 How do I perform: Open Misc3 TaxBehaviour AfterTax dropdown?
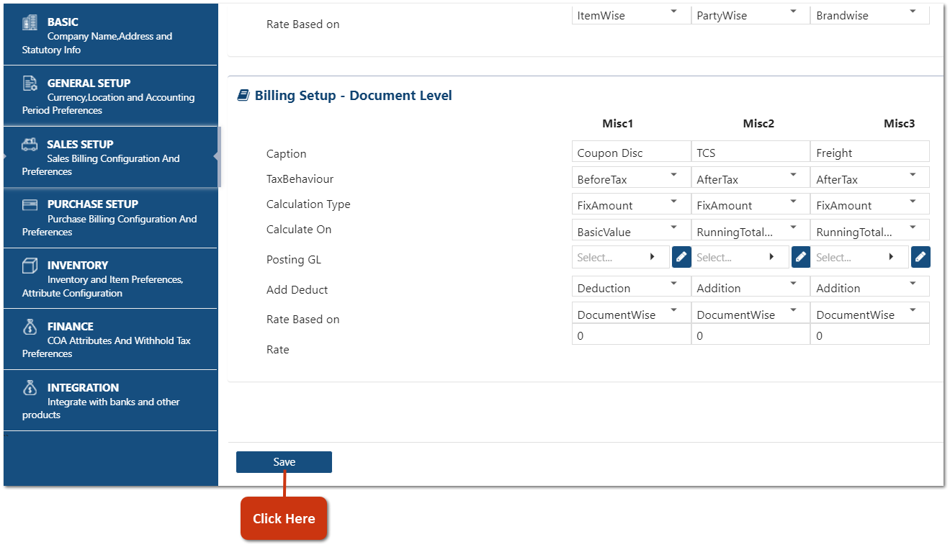(x=870, y=178)
